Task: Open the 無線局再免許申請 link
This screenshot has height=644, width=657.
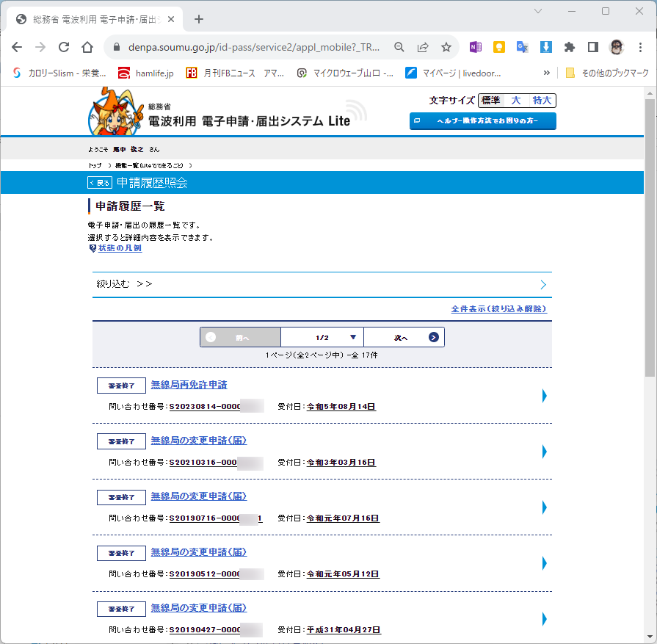Action: coord(189,385)
